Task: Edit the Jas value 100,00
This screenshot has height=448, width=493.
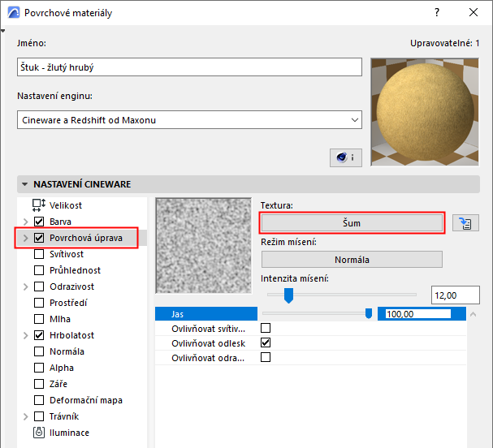Action: (x=417, y=314)
